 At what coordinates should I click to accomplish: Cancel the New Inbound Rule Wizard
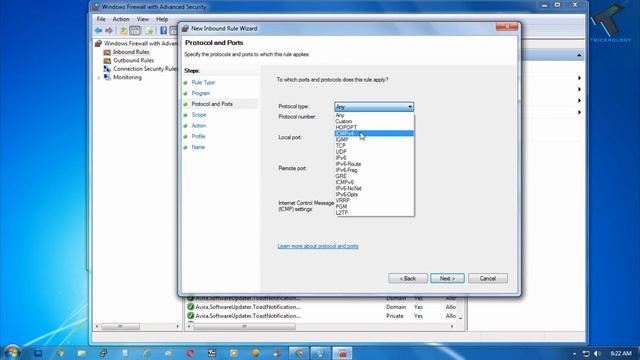click(x=488, y=278)
